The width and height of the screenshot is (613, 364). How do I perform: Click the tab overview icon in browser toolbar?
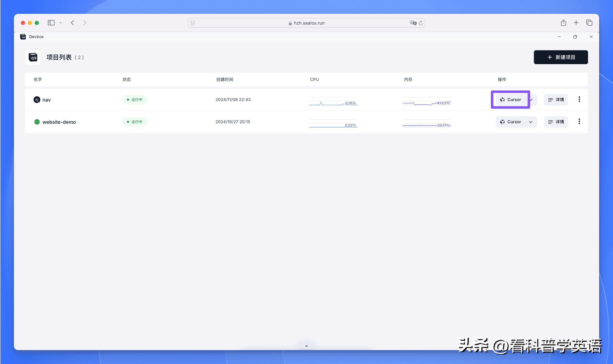click(590, 22)
